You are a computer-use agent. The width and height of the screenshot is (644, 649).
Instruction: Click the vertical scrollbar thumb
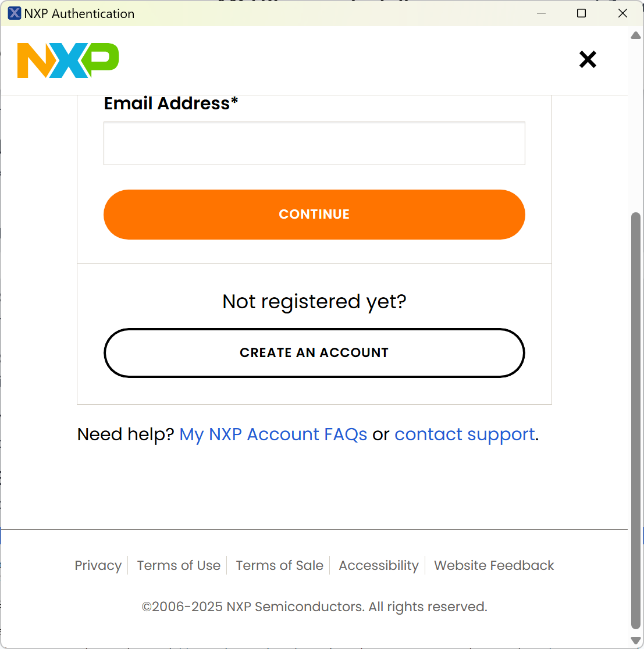pyautogui.click(x=636, y=419)
